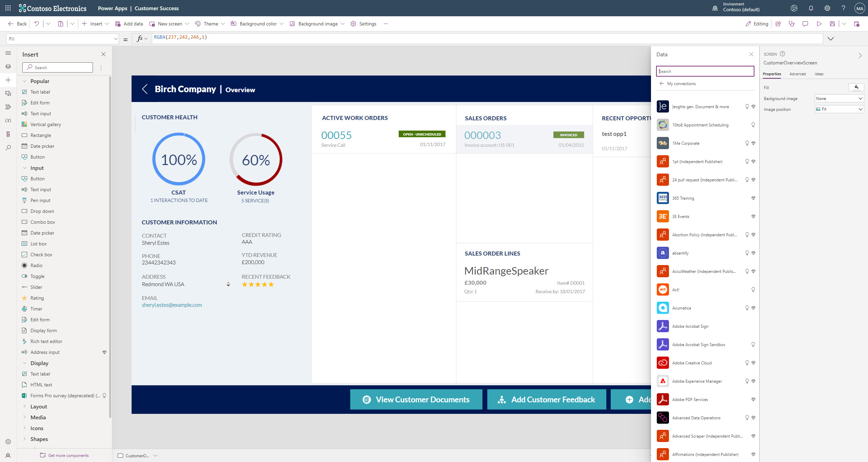Open the MA account avatar
Image resolution: width=868 pixels, height=462 pixels.
pos(860,8)
